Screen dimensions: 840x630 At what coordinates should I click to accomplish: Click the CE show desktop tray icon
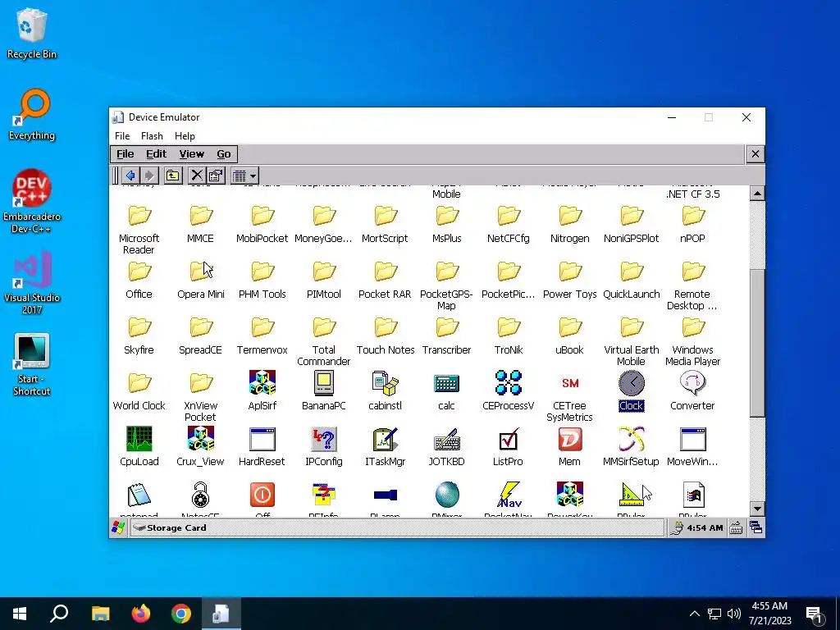756,527
